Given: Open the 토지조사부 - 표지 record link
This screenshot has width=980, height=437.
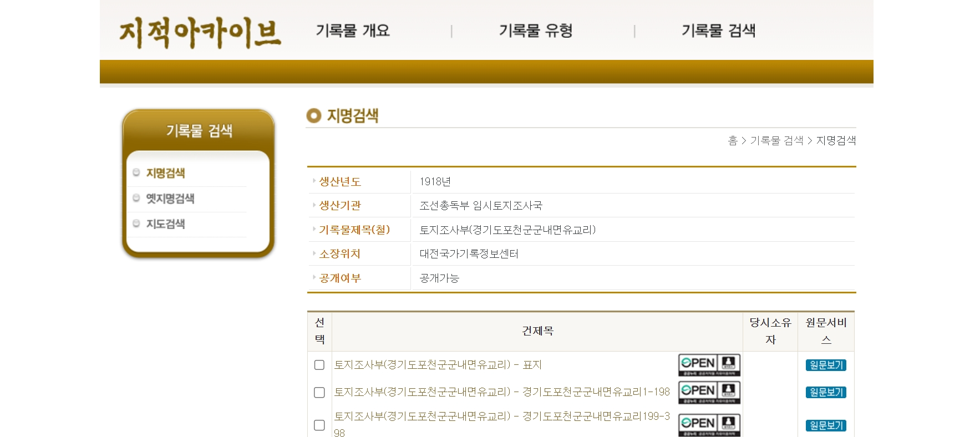Looking at the screenshot, I should pos(438,365).
